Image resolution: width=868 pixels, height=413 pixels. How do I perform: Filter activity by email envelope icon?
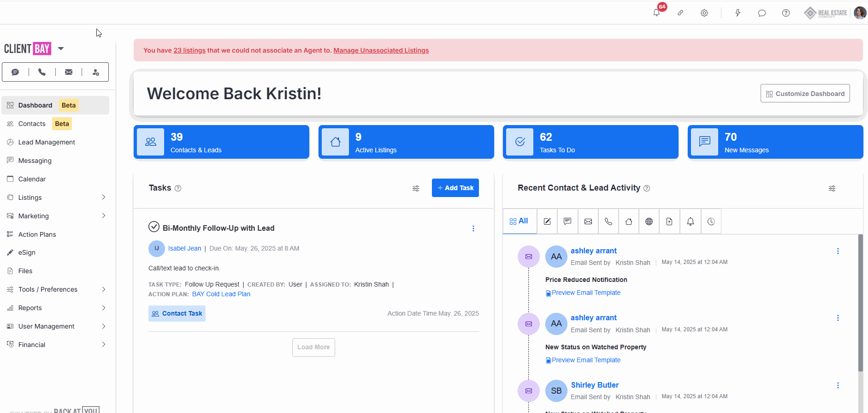[x=588, y=221]
